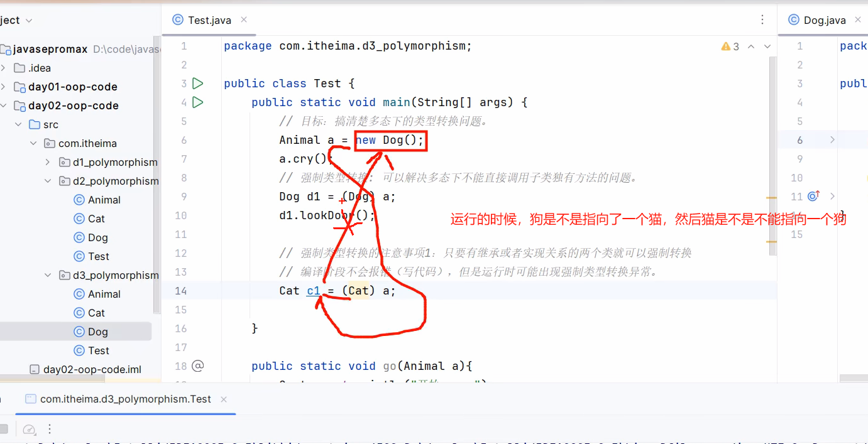This screenshot has height=444, width=868.
Task: Click the gutter marker on line 18
Action: [x=198, y=365]
